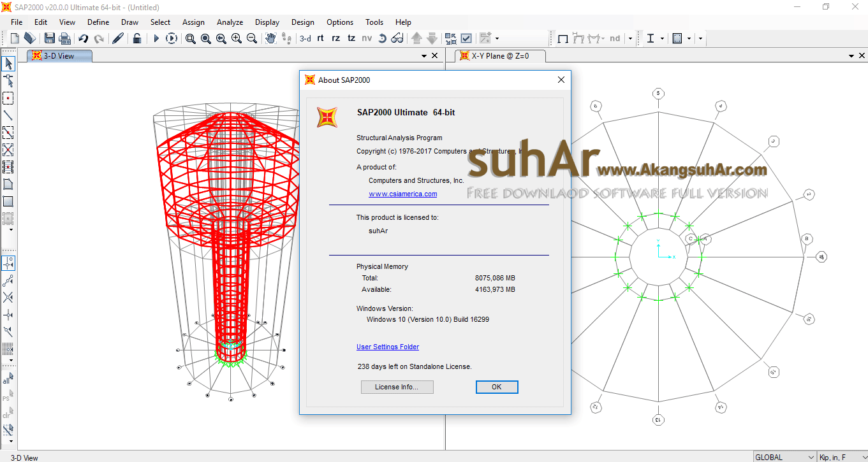Toggle the Perpendicular Projections snap
Image resolution: width=868 pixels, height=462 pixels.
tap(8, 314)
